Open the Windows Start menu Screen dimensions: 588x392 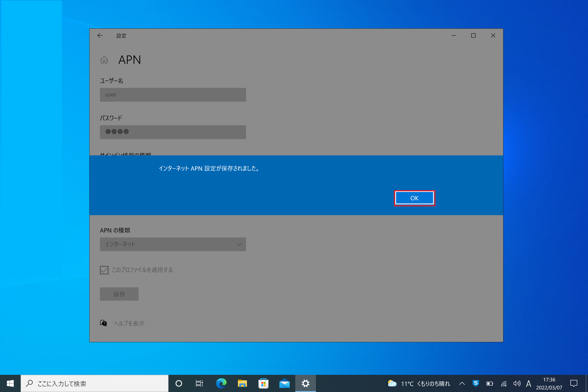[x=10, y=383]
